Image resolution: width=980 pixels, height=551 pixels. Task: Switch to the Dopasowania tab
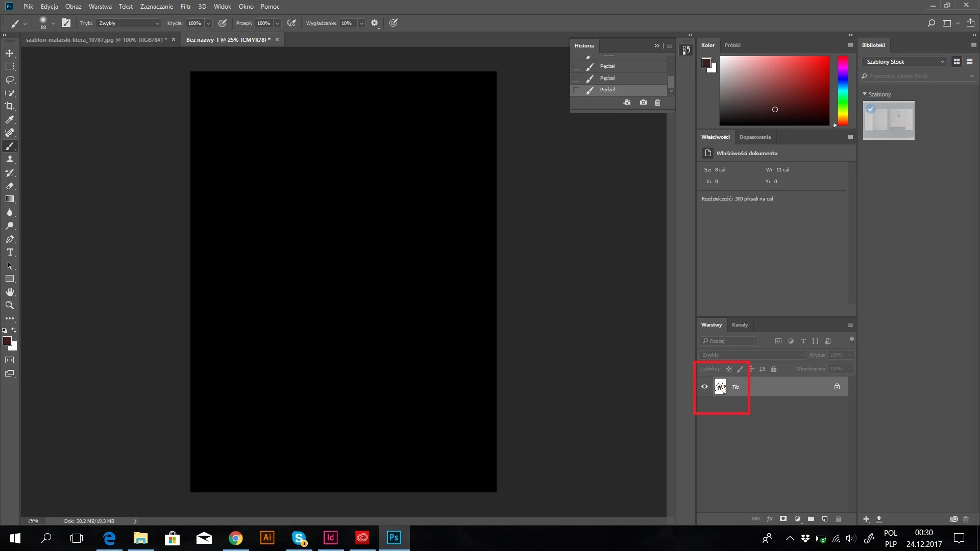(755, 137)
